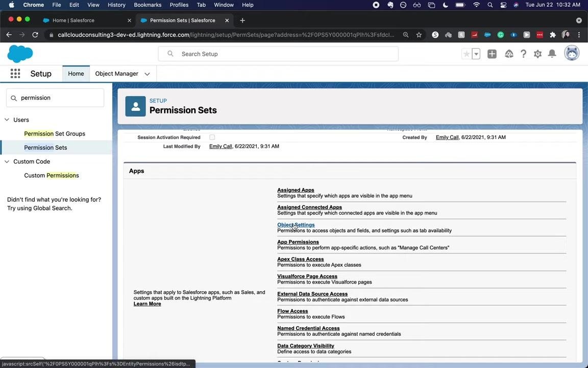This screenshot has height=368, width=588.
Task: Open Emily Call link in Created By
Action: [x=447, y=137]
